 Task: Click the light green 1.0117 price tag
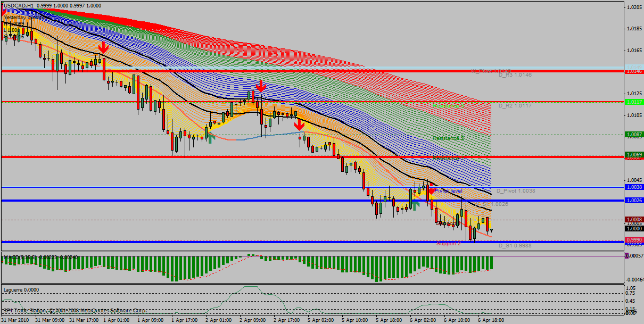(633, 102)
